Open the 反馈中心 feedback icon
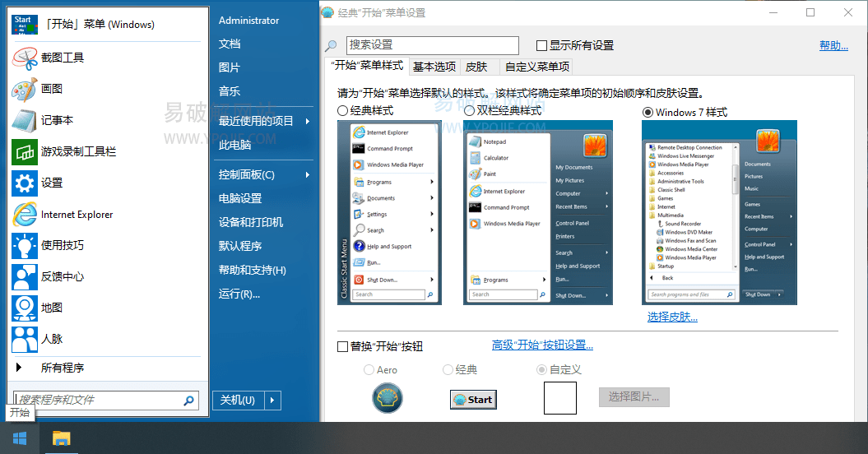The width and height of the screenshot is (868, 454). coord(25,277)
